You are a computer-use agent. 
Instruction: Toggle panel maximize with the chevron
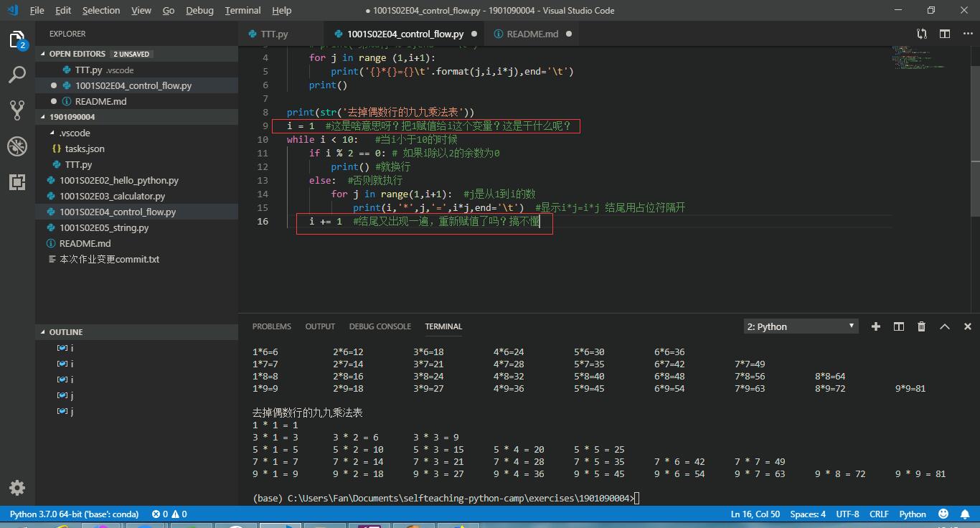point(944,326)
